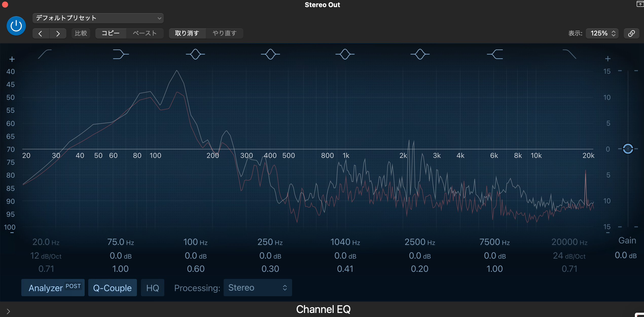644x317 pixels.
Task: Enable HQ mode
Action: [152, 288]
